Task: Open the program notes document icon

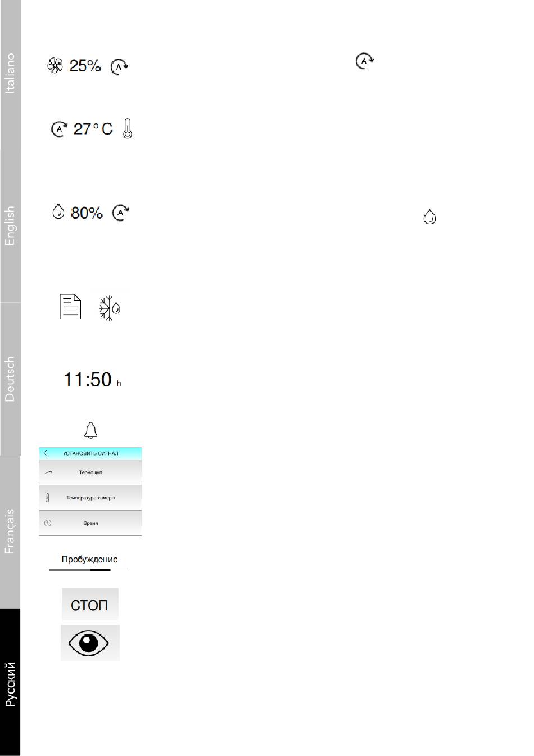Action: coord(70,307)
